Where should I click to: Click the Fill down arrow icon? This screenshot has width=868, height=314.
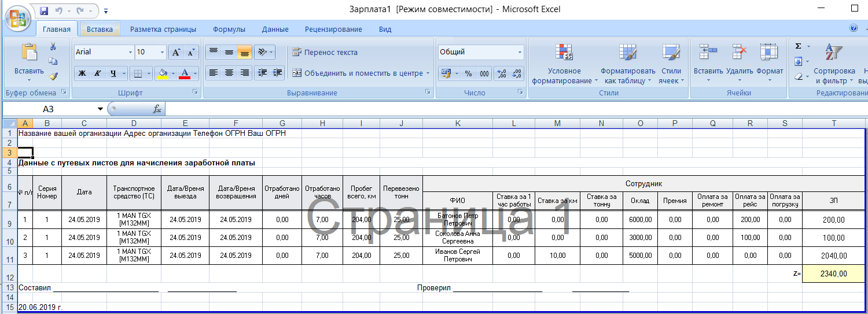pyautogui.click(x=798, y=61)
